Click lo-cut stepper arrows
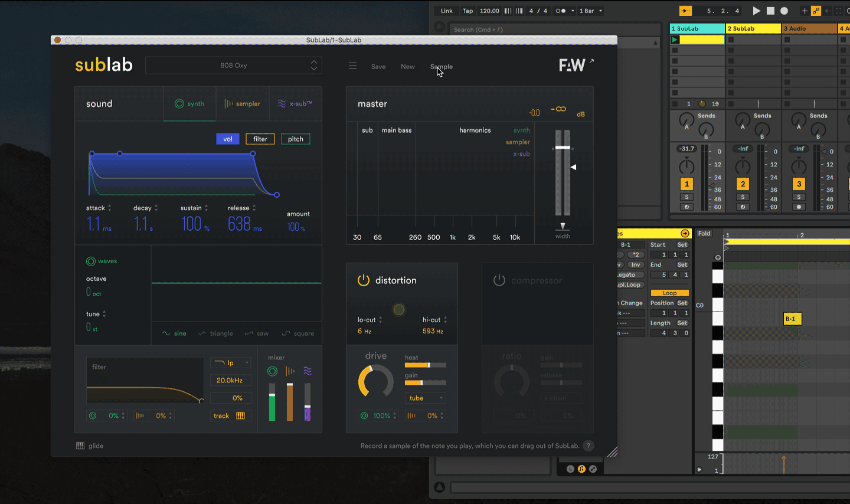The width and height of the screenshot is (850, 504). 380,320
